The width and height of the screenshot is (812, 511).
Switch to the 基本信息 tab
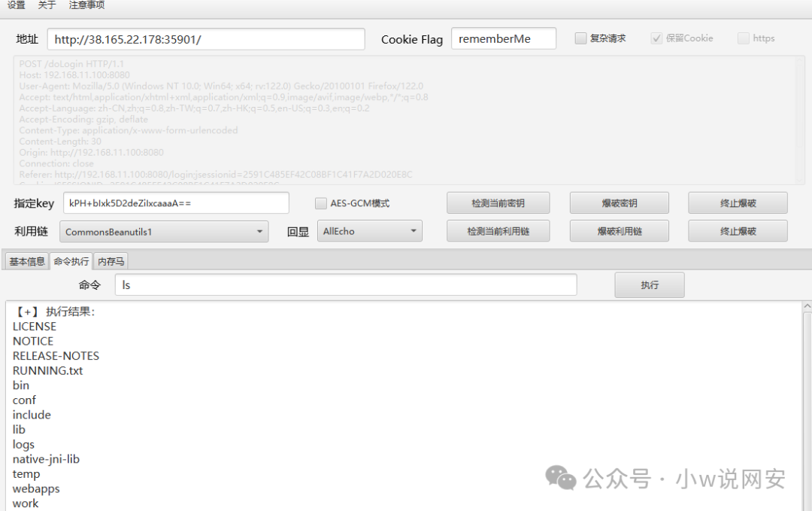pyautogui.click(x=27, y=262)
